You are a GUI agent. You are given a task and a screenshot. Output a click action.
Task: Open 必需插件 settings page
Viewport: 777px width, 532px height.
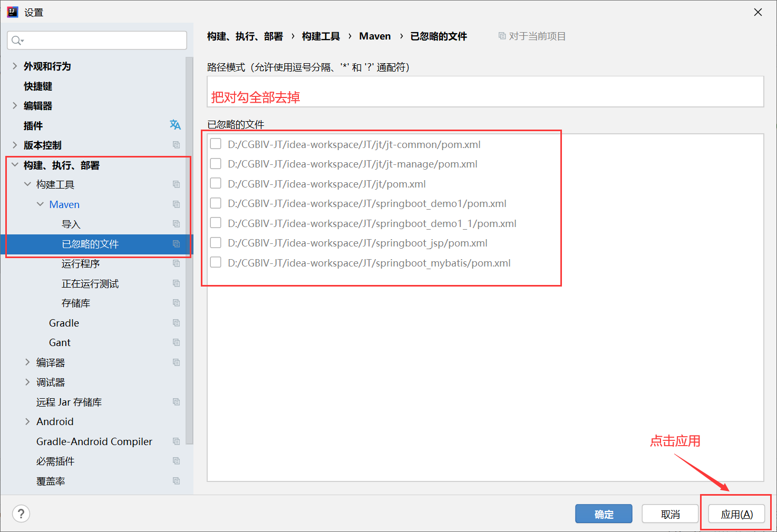[x=55, y=461]
